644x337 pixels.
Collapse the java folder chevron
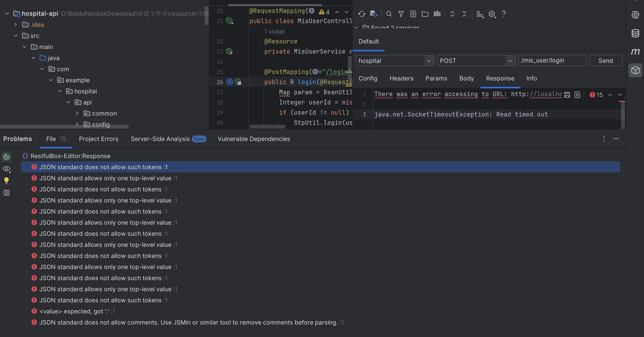pyautogui.click(x=33, y=58)
